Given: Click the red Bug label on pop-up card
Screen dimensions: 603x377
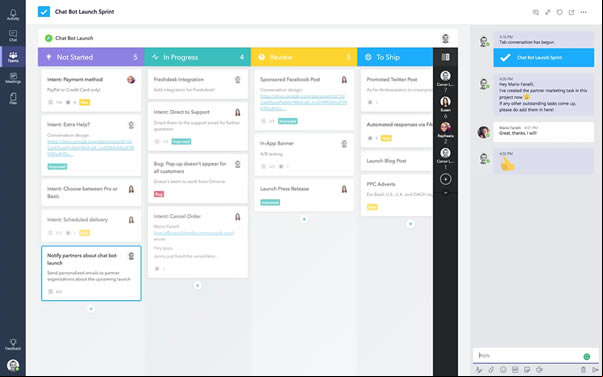Looking at the screenshot, I should pyautogui.click(x=159, y=194).
